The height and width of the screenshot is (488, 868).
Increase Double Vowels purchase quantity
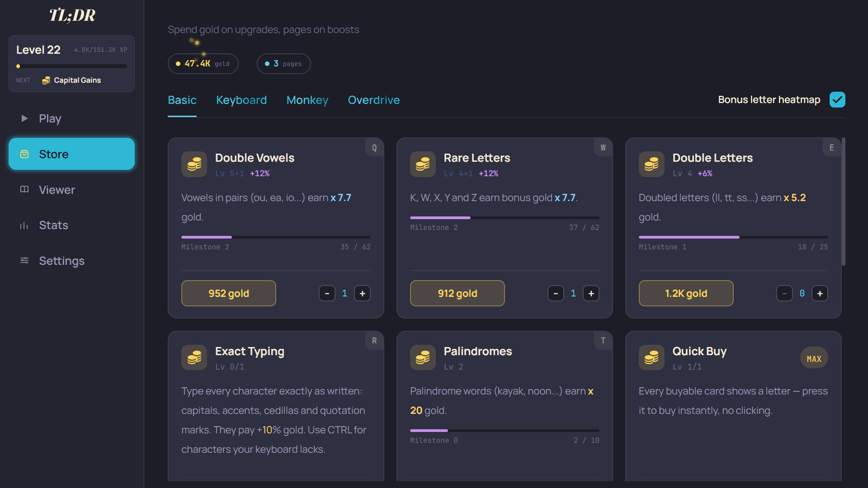tap(362, 293)
